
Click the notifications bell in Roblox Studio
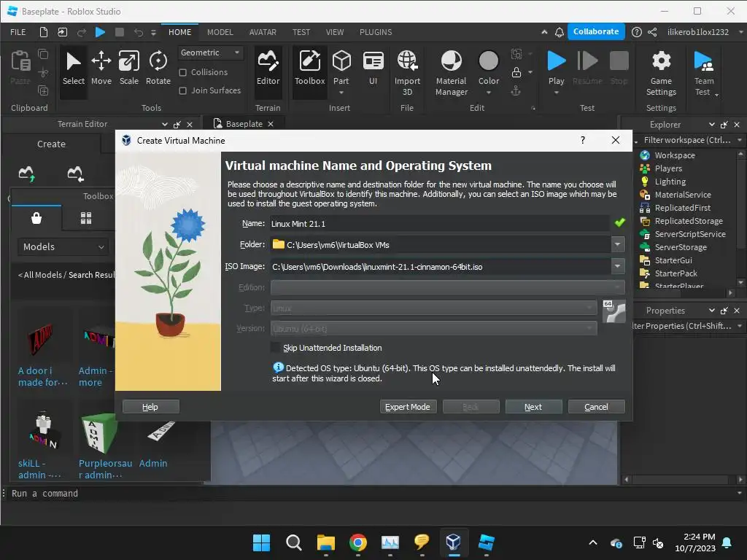point(560,32)
